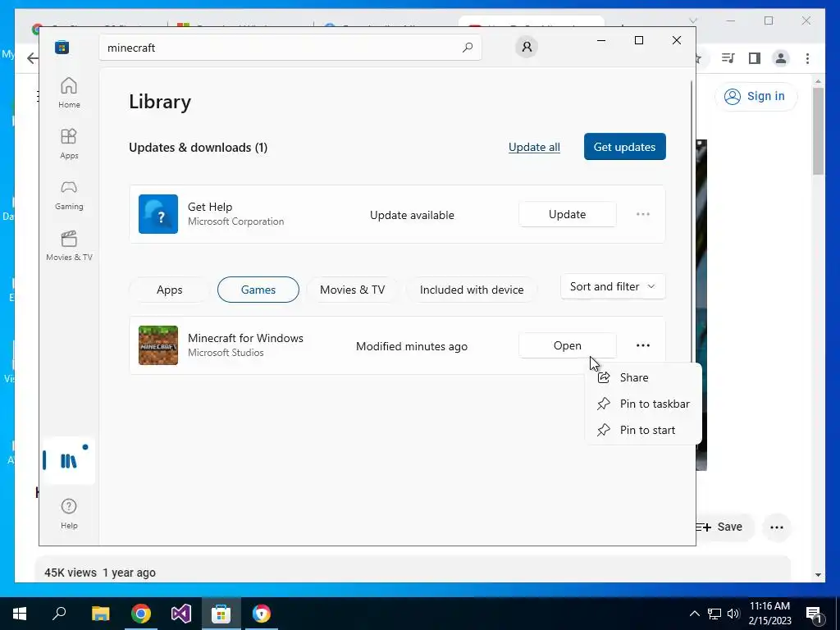Open the more options ellipsis for Get Help
The height and width of the screenshot is (630, 840).
click(643, 214)
